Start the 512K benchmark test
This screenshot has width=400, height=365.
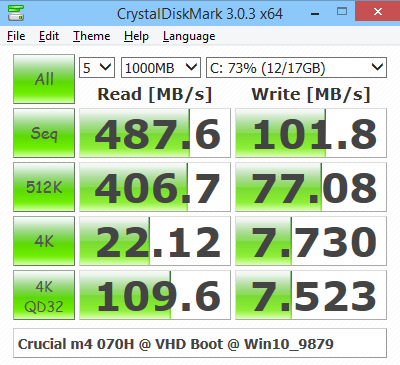pos(44,187)
